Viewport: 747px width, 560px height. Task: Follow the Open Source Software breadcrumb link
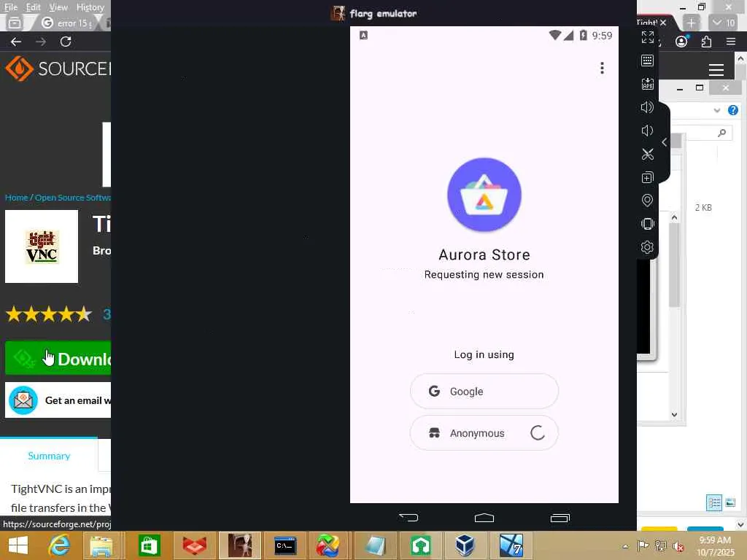(x=73, y=198)
